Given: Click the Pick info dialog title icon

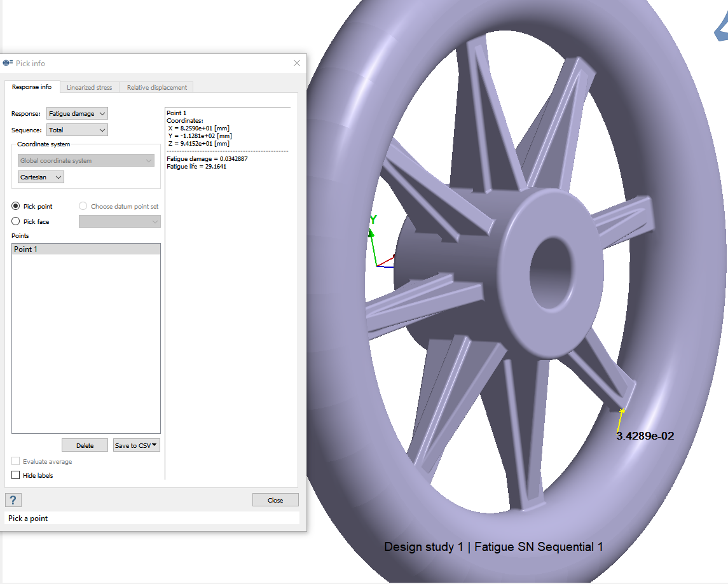Looking at the screenshot, I should tap(8, 63).
